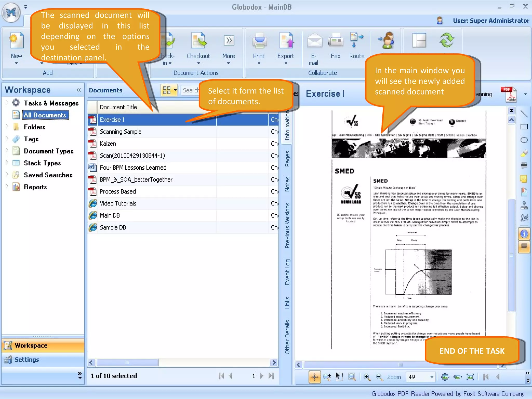This screenshot has width=532, height=399.
Task: Switch to Workspace navigation pane
Action: tap(43, 345)
